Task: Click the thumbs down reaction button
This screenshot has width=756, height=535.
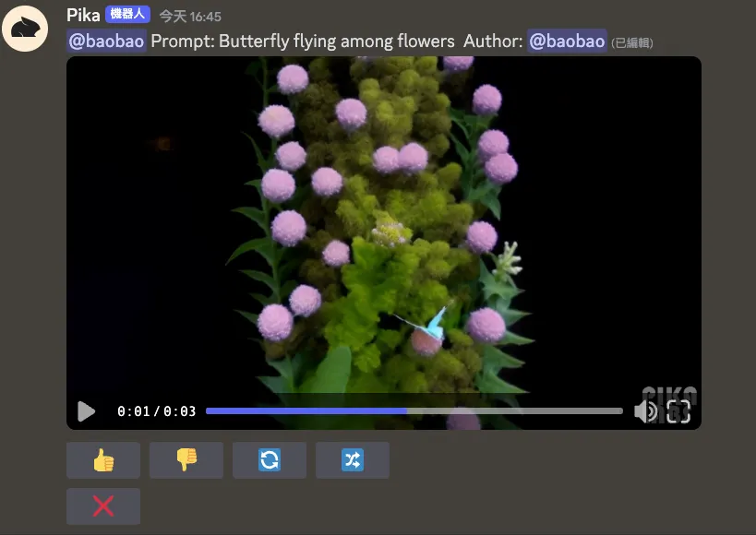Action: (x=186, y=460)
